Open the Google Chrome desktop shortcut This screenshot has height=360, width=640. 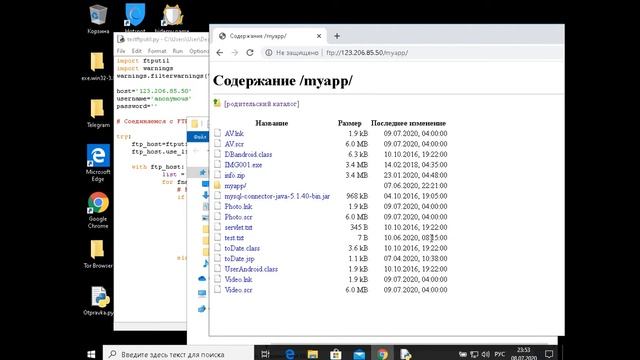98,210
